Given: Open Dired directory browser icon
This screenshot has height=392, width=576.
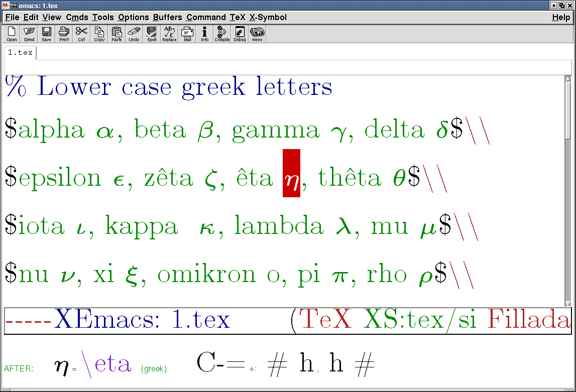Looking at the screenshot, I should click(29, 34).
